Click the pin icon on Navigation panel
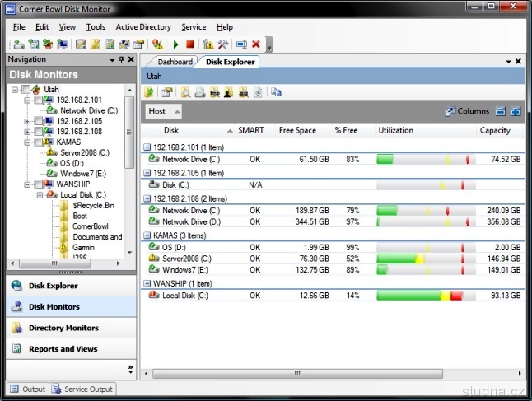 [122, 60]
